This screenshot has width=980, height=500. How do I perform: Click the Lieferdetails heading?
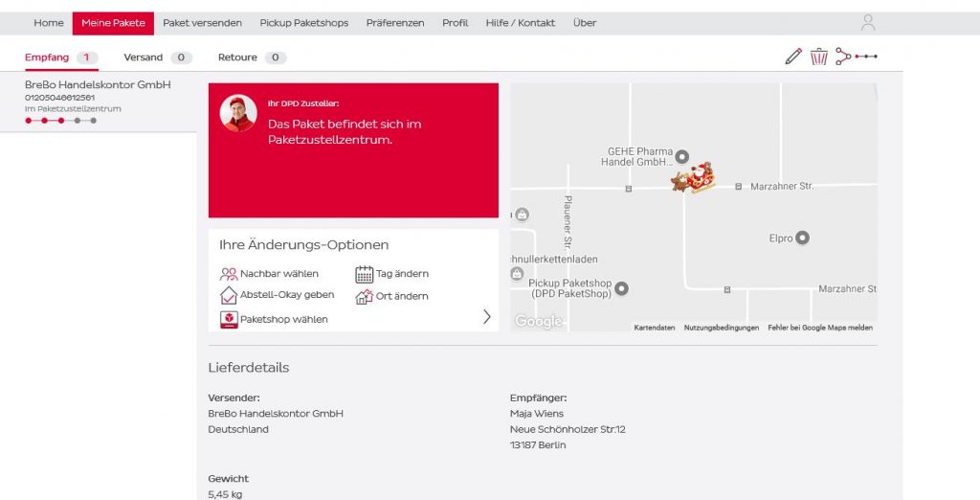249,368
